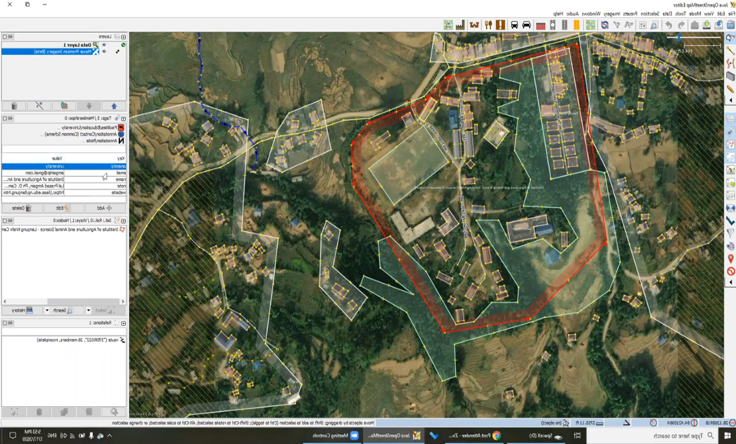Click the green grid icon at toolbar end
This screenshot has width=736, height=444.
(x=448, y=25)
